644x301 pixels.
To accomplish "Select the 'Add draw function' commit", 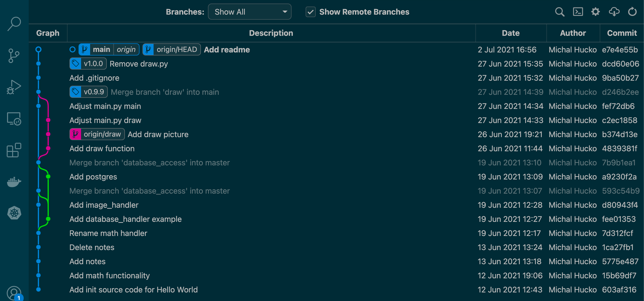I will tap(102, 148).
